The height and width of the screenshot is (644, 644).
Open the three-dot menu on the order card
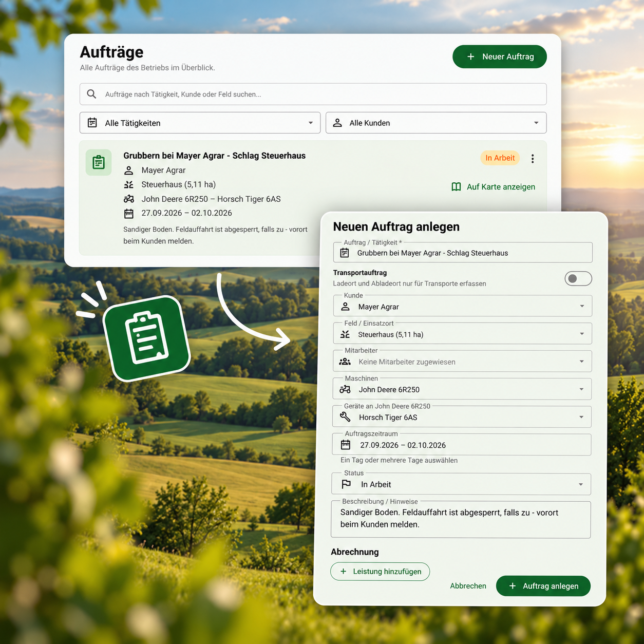pos(533,159)
